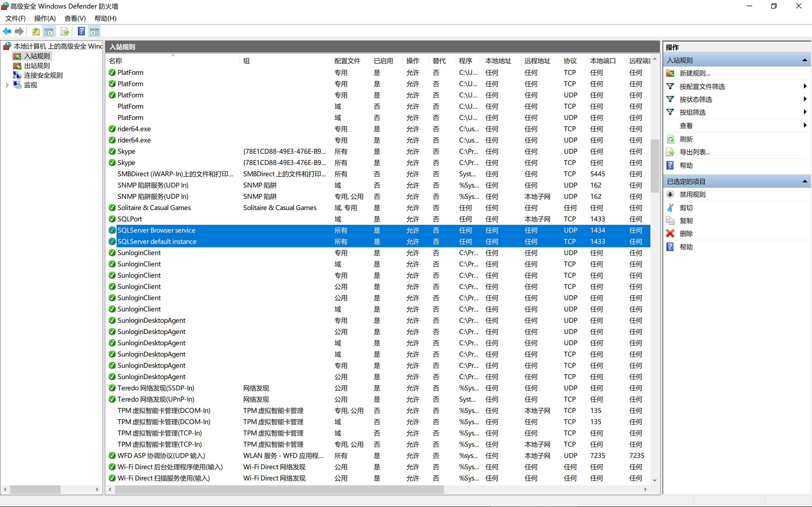
Task: Click the rule list's horizontal scrollbar thumb
Action: [x=279, y=490]
